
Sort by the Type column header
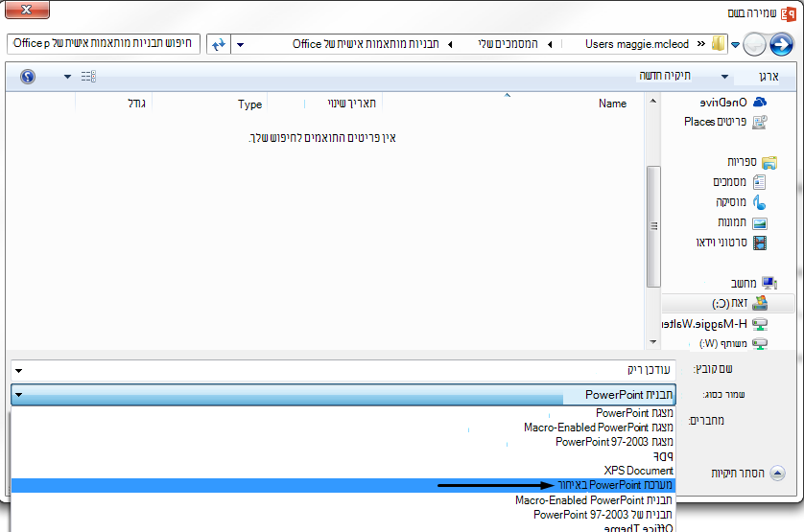249,104
